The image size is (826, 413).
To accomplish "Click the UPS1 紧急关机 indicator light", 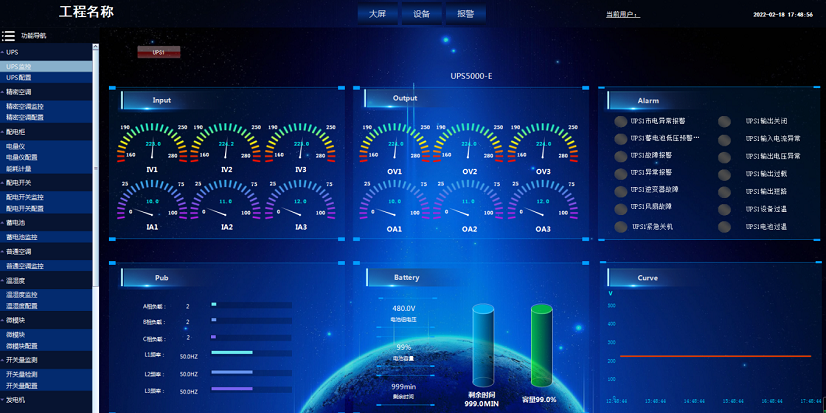I will tap(621, 227).
